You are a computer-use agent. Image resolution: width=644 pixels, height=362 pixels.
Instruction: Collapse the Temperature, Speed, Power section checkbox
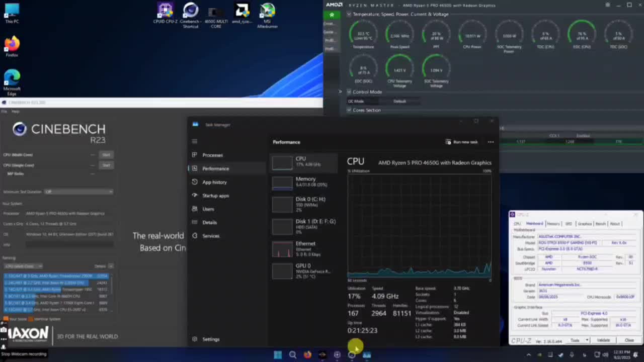[x=349, y=14]
